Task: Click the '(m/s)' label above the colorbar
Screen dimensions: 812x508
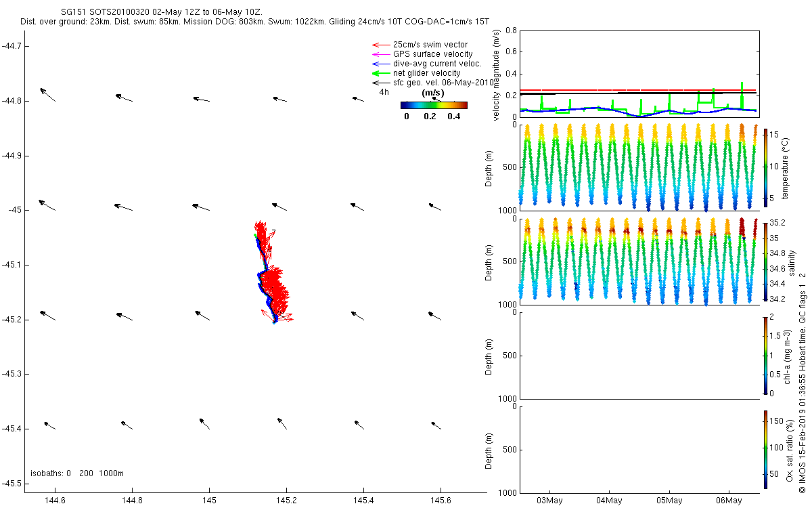Action: point(433,93)
